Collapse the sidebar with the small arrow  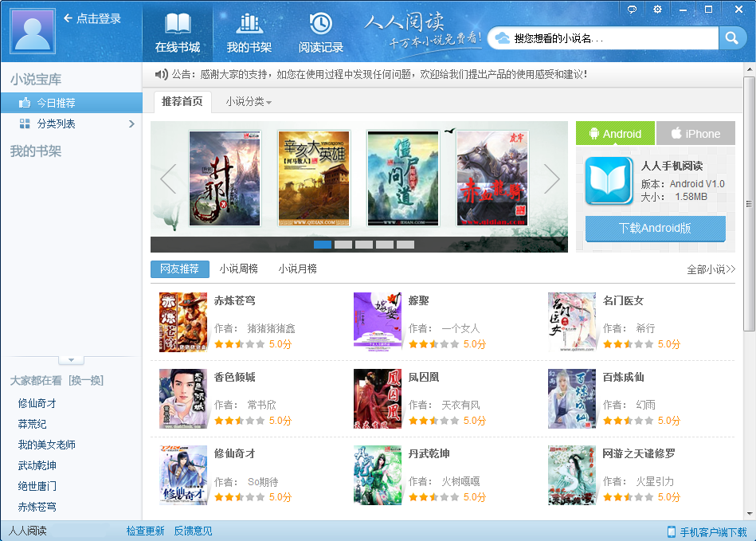(72, 360)
